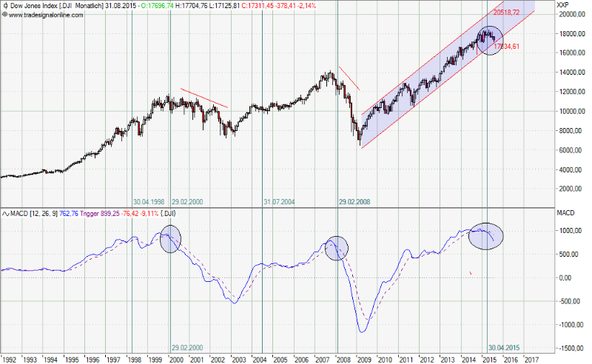Viewport: 592px width, 364px height.
Task: Select the ellipse on the 2008 MACD crossover
Action: coord(337,248)
